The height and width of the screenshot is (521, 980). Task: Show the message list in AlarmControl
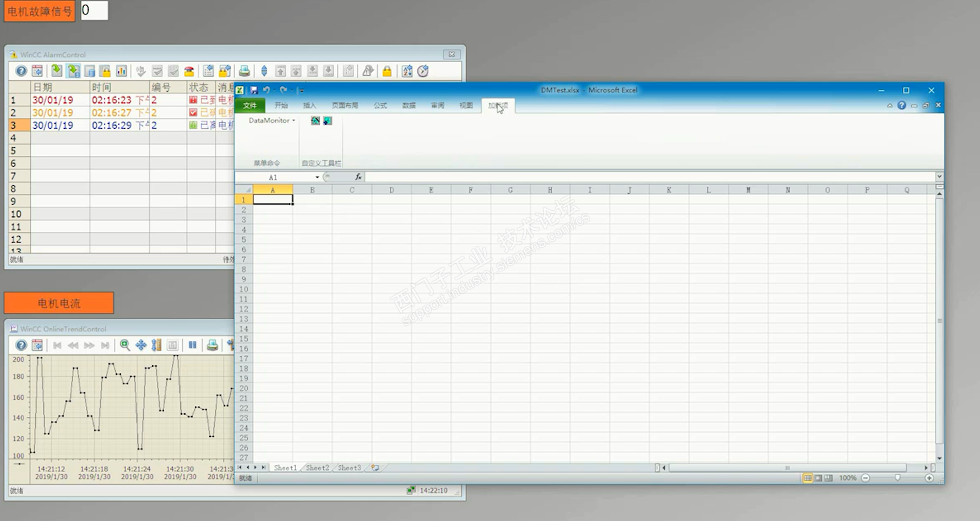click(x=57, y=71)
